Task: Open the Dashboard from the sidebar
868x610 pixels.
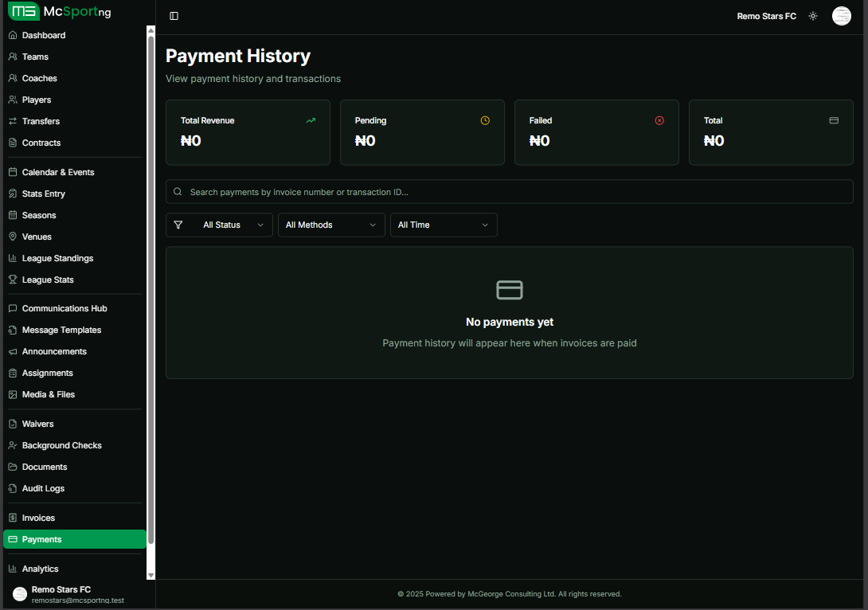Action: click(x=44, y=35)
